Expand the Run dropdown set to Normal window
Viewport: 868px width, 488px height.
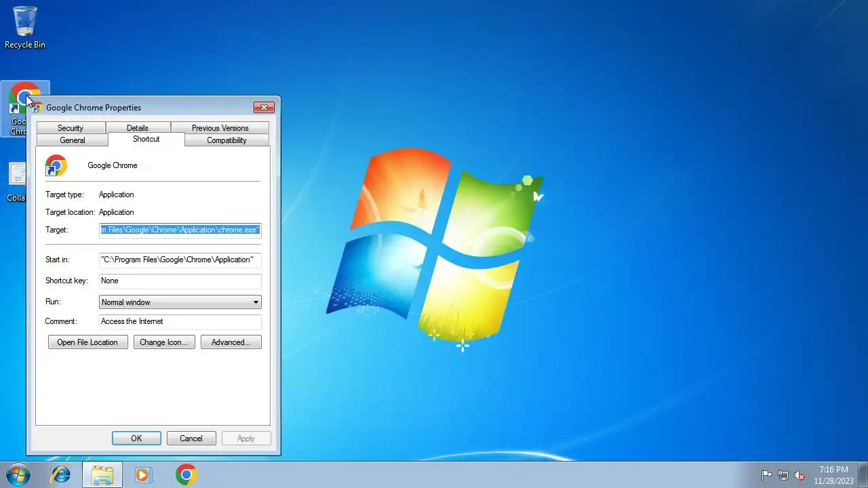click(x=180, y=302)
